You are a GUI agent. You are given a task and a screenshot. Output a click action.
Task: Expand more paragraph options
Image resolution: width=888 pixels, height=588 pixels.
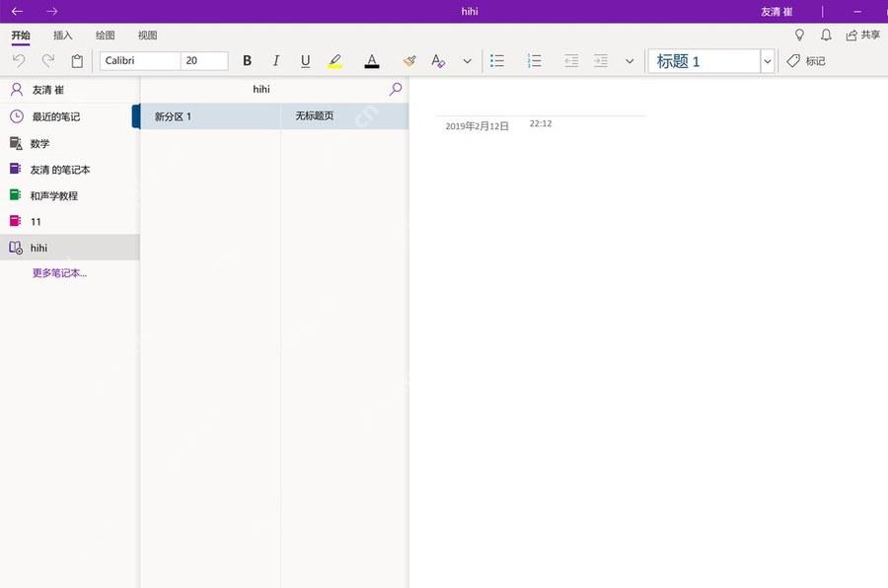[629, 60]
